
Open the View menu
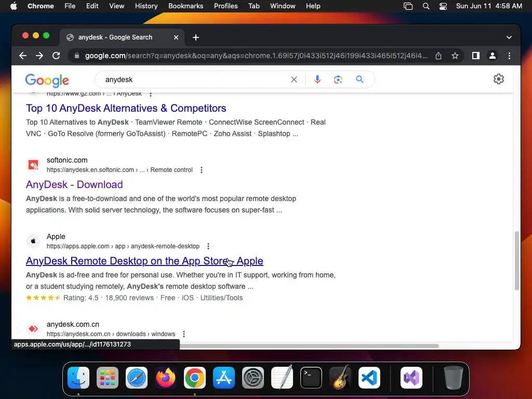[x=117, y=6]
